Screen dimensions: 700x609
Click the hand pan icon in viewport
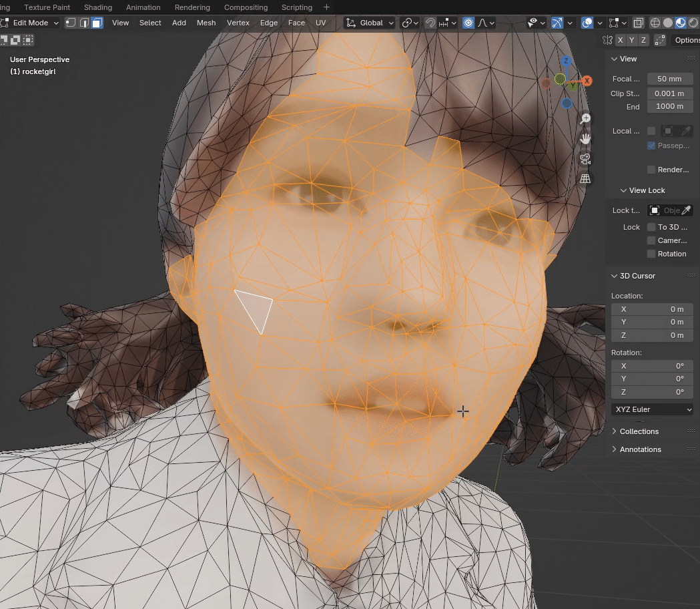click(585, 138)
